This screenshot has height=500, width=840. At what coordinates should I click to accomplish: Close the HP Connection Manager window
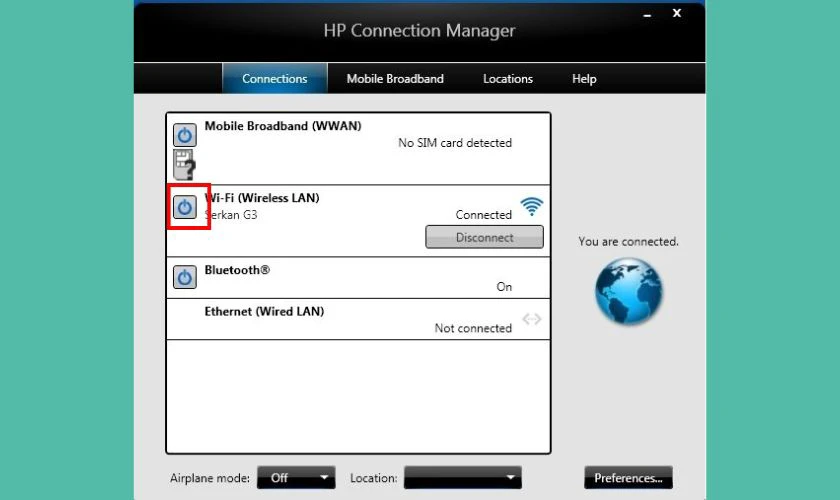click(677, 13)
